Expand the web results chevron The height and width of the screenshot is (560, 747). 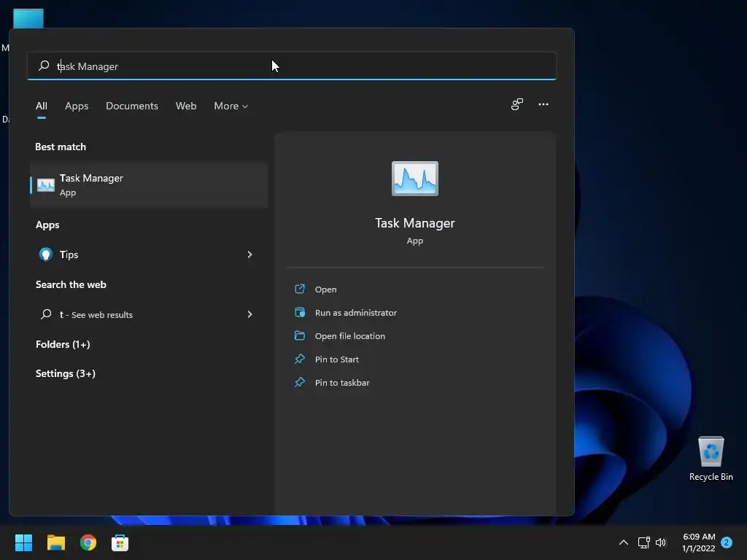click(249, 314)
